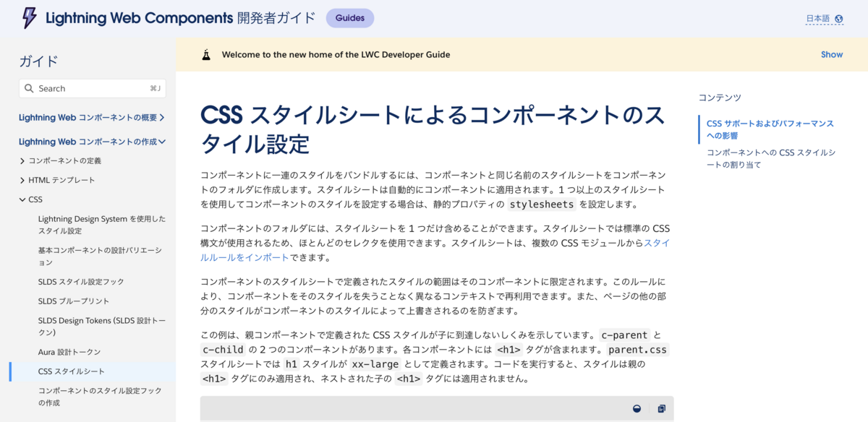Open SLDS スタイル設定フック page
Image resolution: width=868 pixels, height=422 pixels.
click(81, 281)
